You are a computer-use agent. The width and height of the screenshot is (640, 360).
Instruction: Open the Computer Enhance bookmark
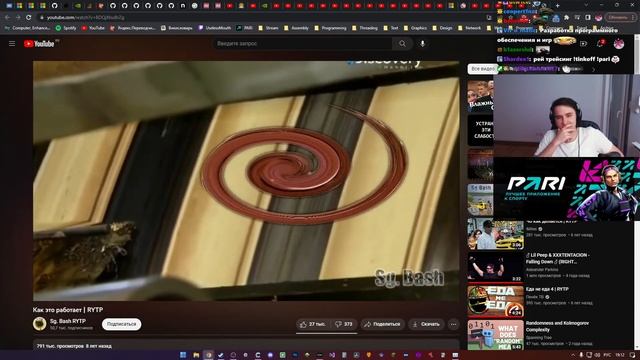click(x=28, y=28)
